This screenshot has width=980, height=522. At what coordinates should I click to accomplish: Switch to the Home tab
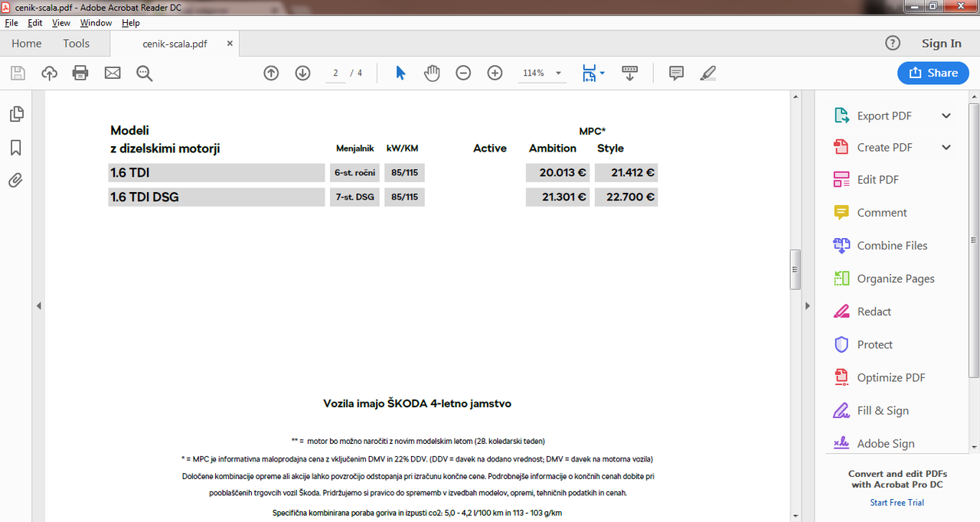point(27,44)
